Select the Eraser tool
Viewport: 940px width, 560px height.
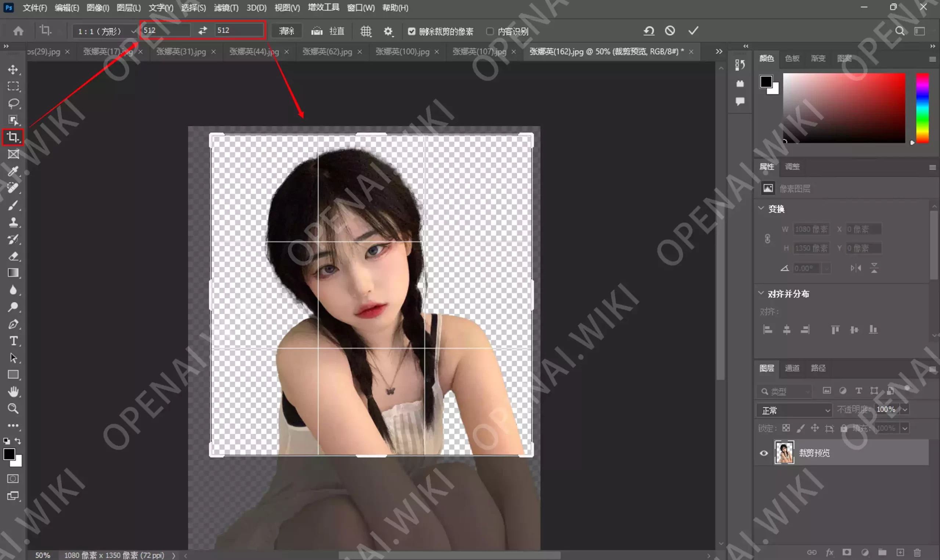(x=13, y=256)
